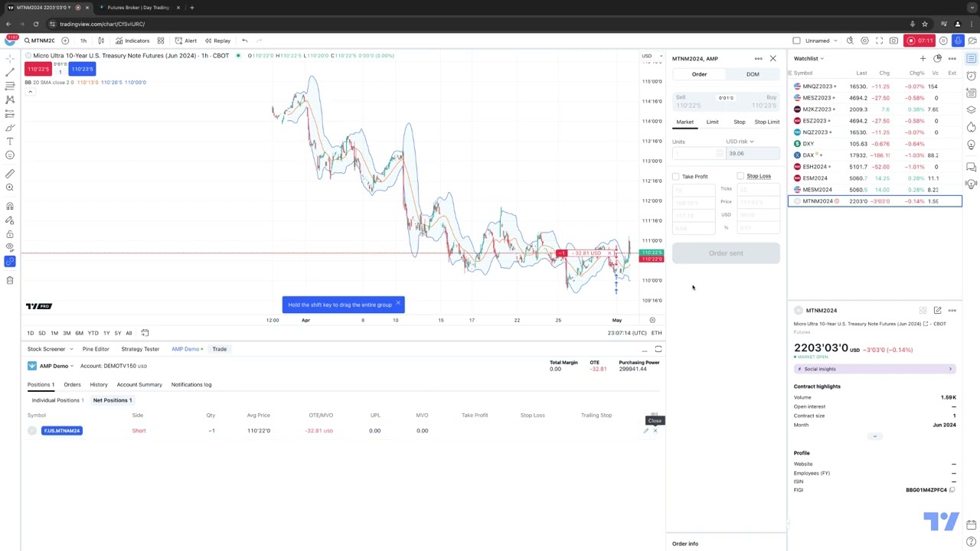Go to date calendar icon
Viewport: 980px width, 551px height.
tap(145, 333)
